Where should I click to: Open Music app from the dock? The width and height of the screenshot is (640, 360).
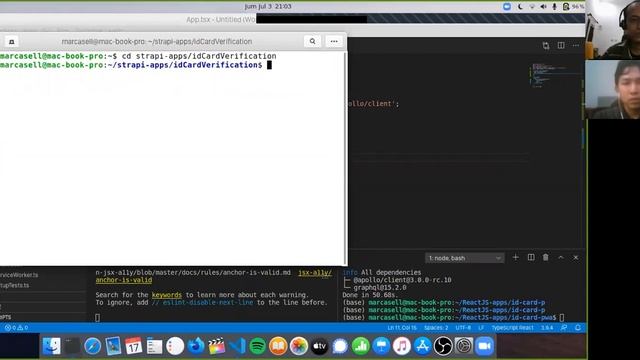[402, 346]
